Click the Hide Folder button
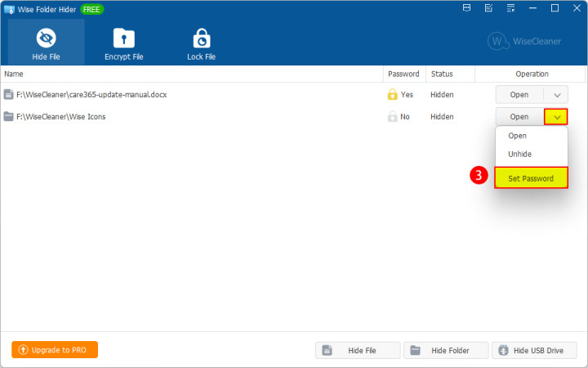 click(x=446, y=351)
